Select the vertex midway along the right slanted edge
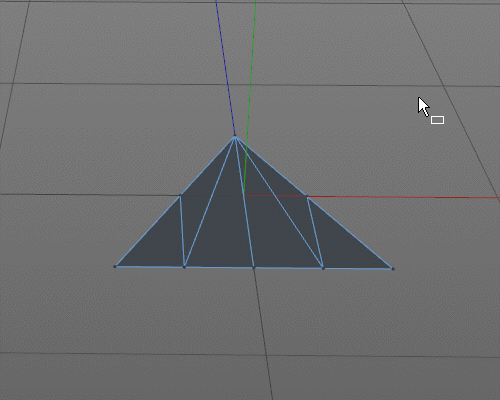 pos(307,196)
